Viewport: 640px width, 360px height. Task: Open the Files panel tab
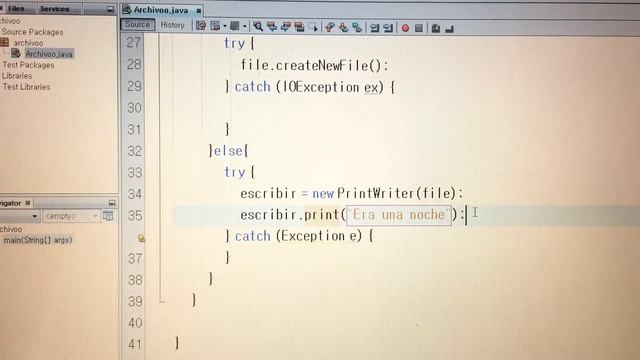[x=16, y=8]
